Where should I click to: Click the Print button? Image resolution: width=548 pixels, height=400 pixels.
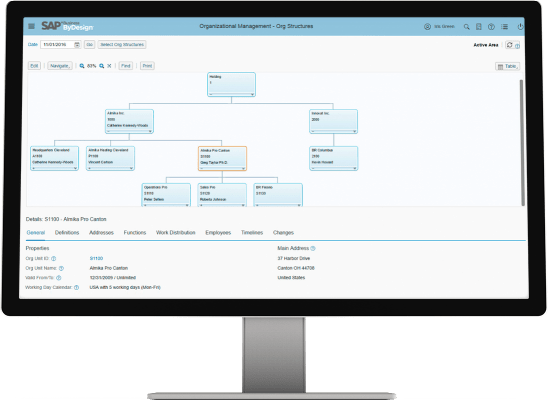(x=147, y=66)
